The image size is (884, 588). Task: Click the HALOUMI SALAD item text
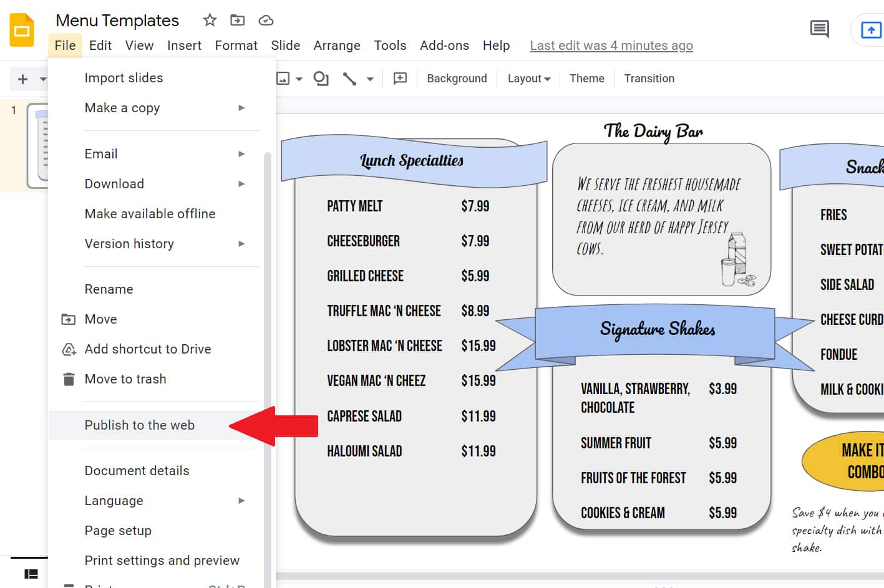point(364,451)
